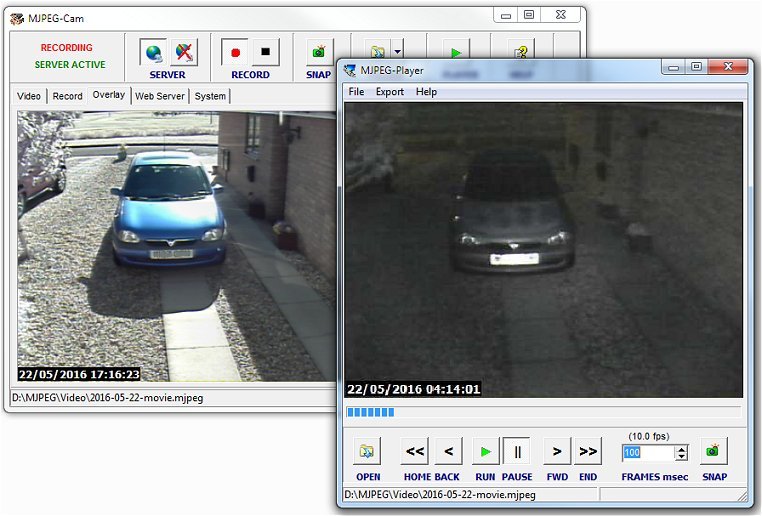Jump to the first frame with the HOME button

click(x=415, y=451)
